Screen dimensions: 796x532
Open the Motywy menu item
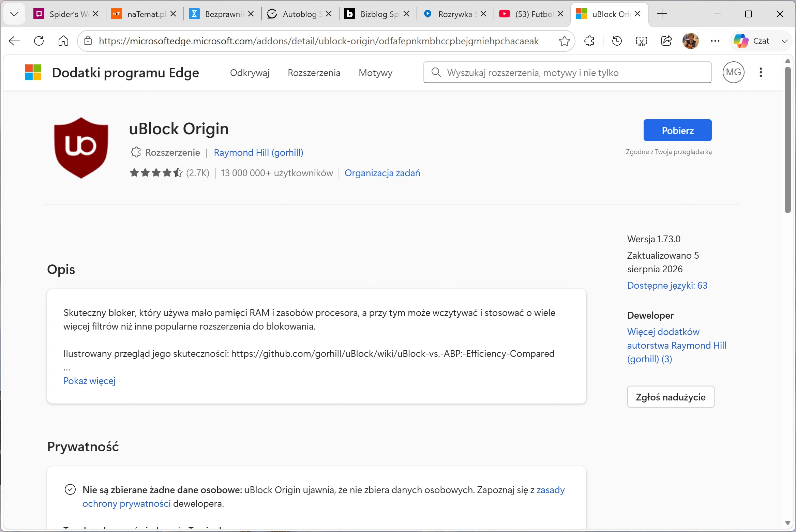(375, 73)
